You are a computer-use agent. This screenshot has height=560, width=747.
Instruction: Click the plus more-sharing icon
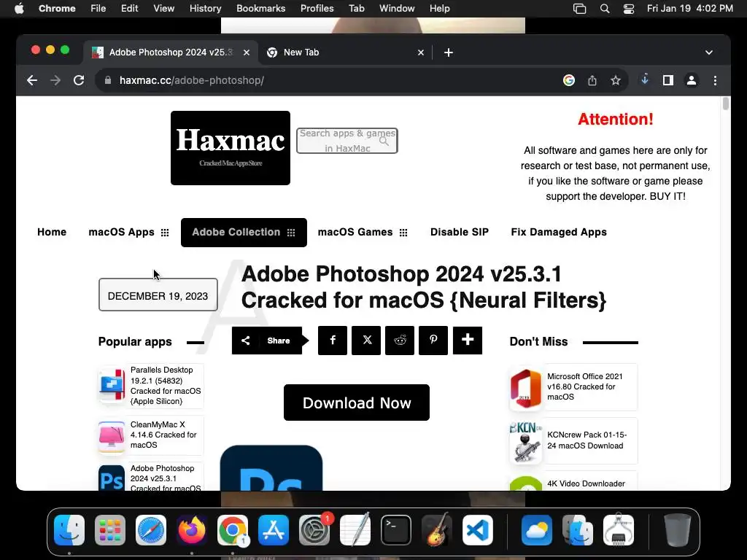click(468, 341)
